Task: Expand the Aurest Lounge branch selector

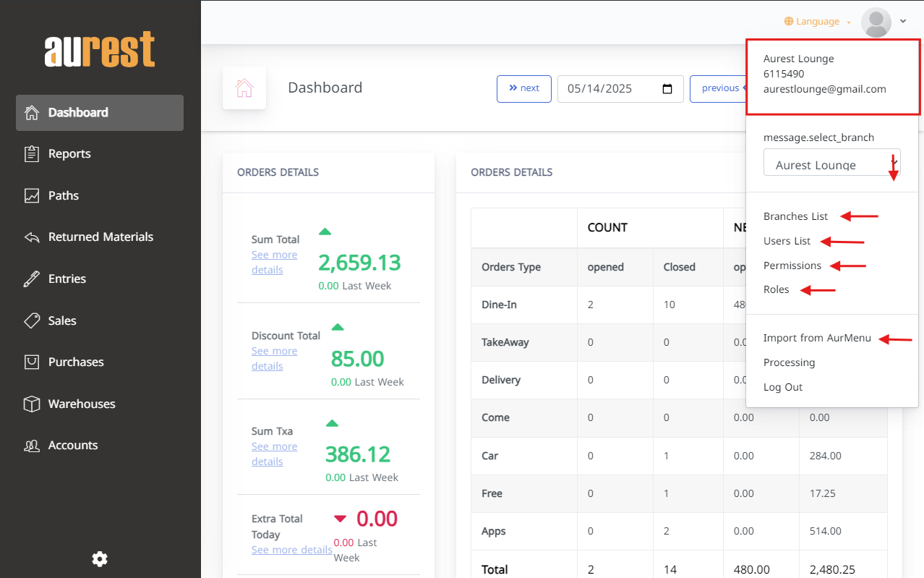Action: pos(831,163)
